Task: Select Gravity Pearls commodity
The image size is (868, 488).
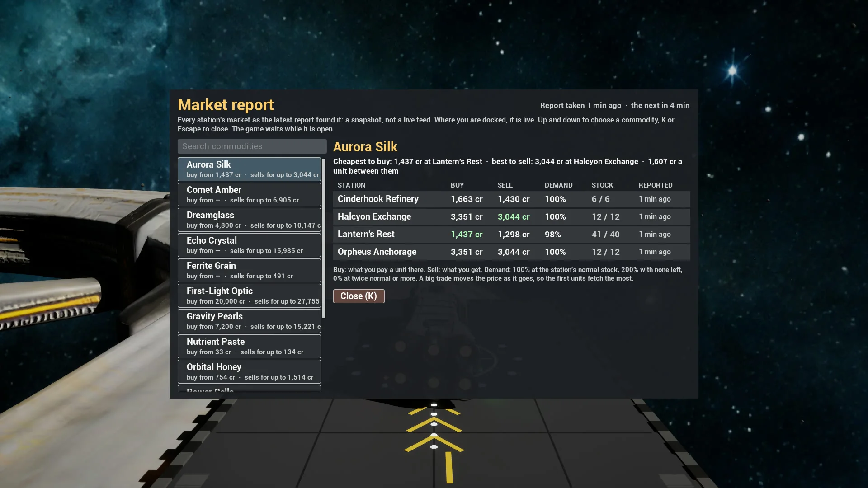Action: tap(249, 321)
